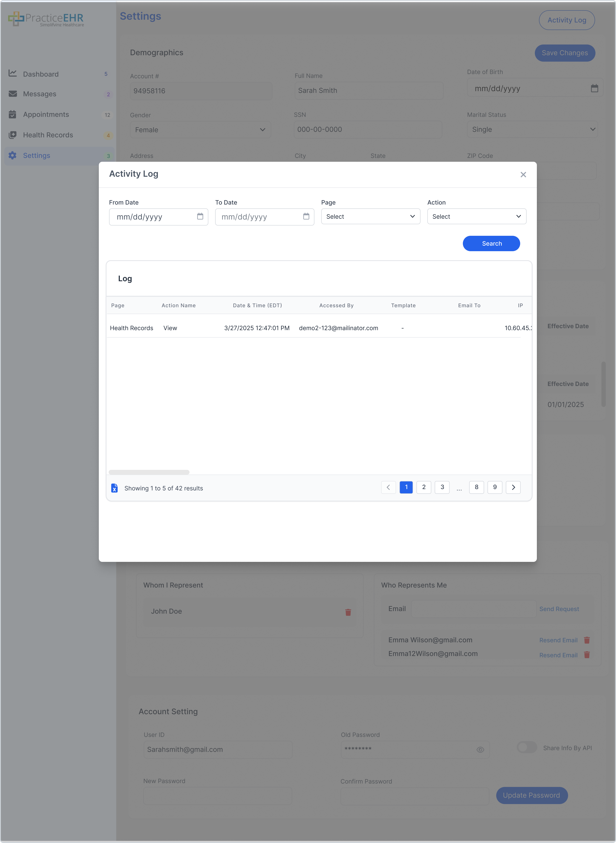
Task: Click the Search button in Activity Log
Action: point(491,243)
